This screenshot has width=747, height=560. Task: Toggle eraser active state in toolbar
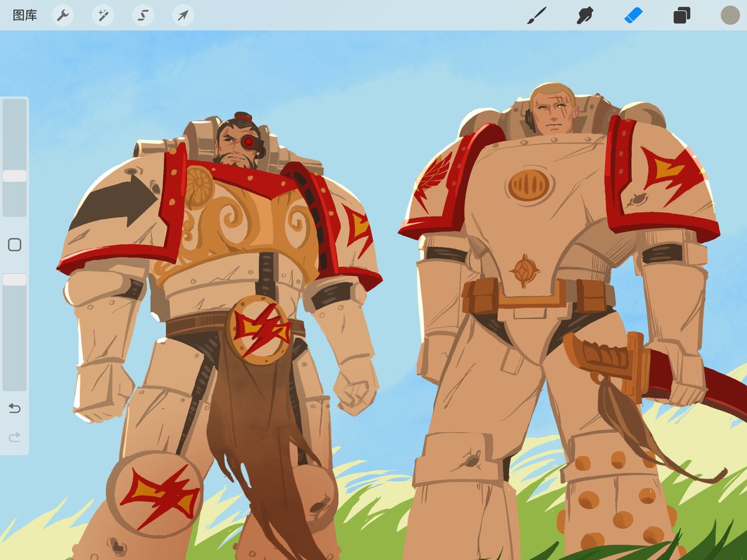click(x=633, y=16)
